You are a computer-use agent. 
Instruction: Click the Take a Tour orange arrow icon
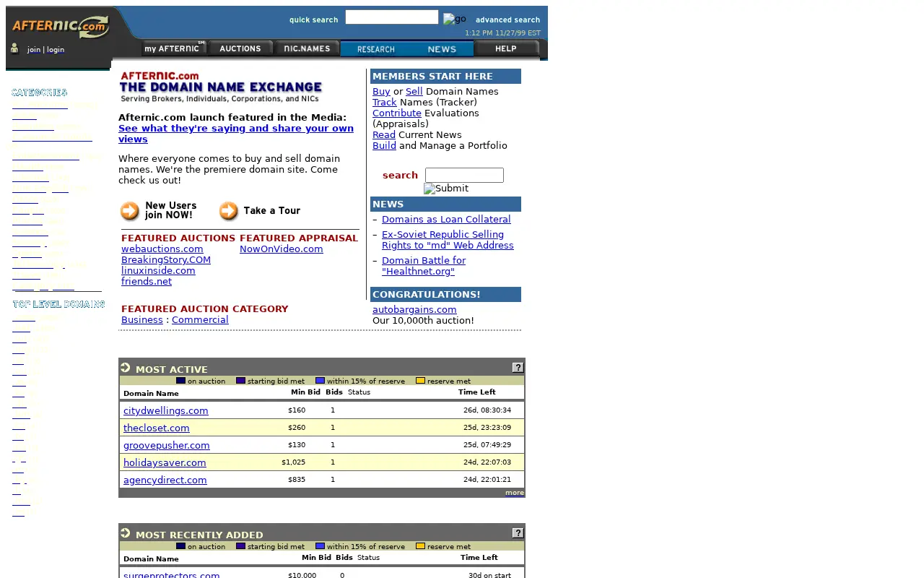(x=229, y=211)
